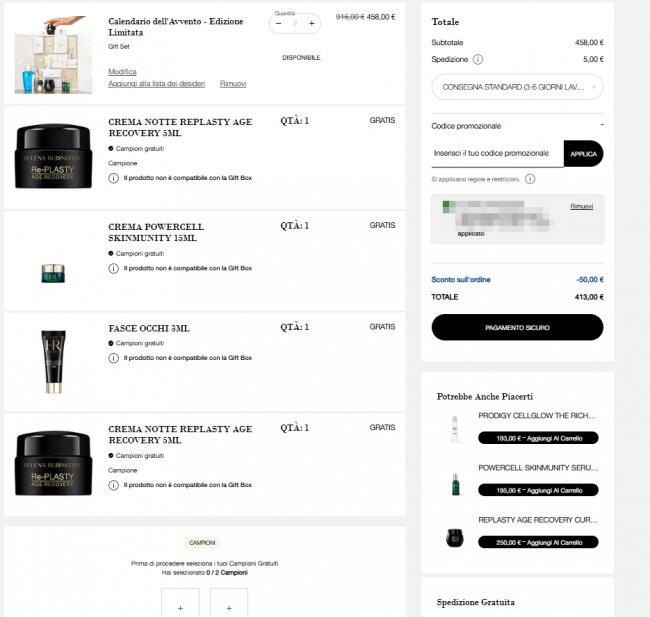
Task: Increase Calendario dell'Avvento quantity with plus
Action: 312,24
